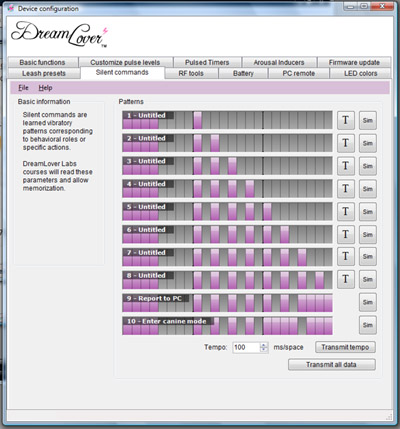
Task: Open the Basic functions tab
Action: pos(42,62)
